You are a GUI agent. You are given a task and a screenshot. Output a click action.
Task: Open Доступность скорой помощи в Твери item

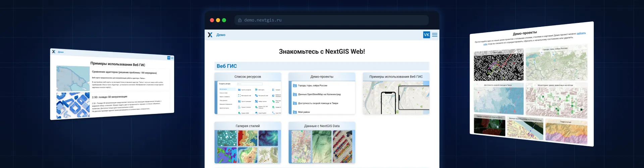point(318,103)
